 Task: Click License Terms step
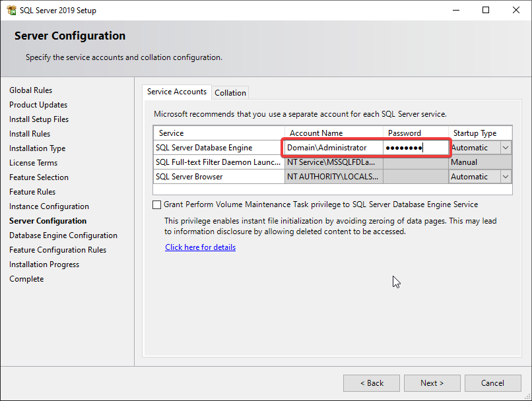(x=33, y=163)
